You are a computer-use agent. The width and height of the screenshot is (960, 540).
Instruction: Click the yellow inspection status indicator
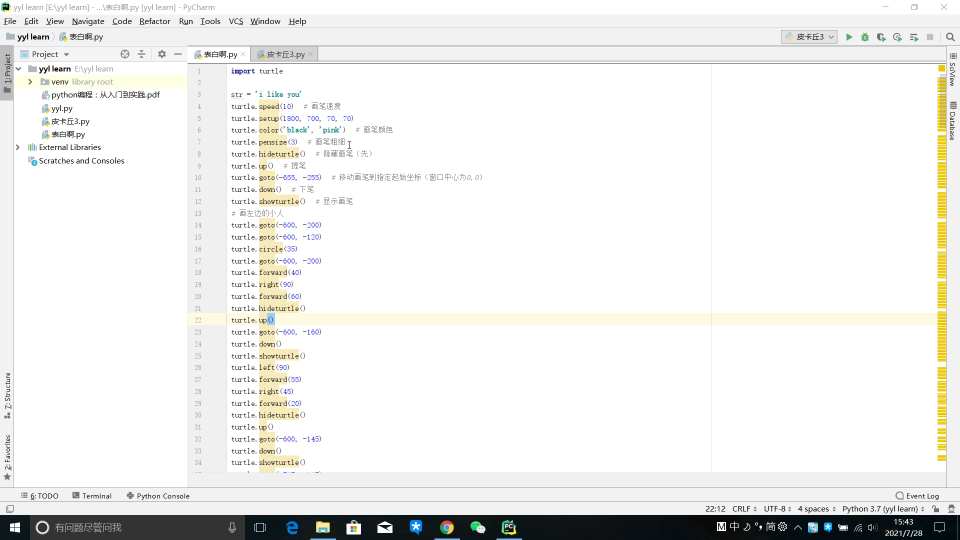click(x=942, y=69)
